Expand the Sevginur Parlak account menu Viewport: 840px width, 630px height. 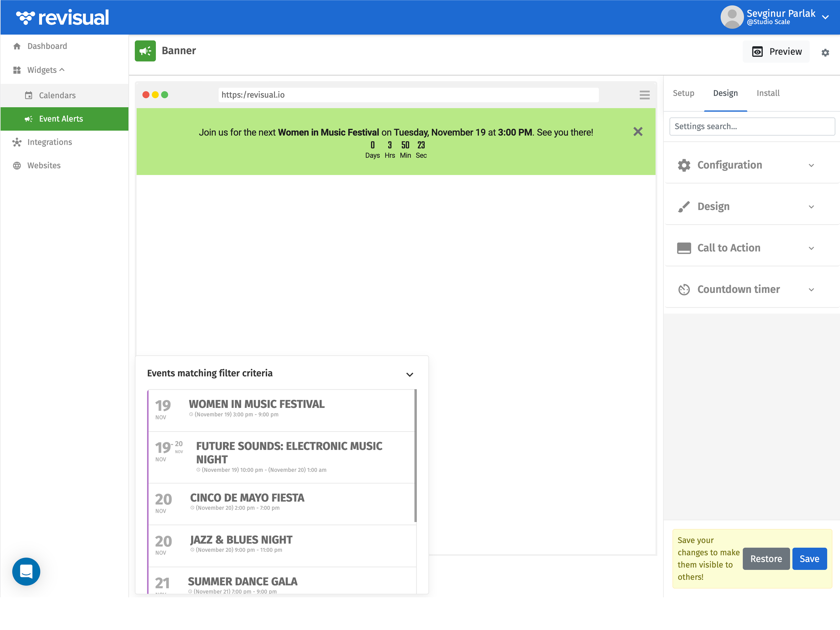coord(825,18)
